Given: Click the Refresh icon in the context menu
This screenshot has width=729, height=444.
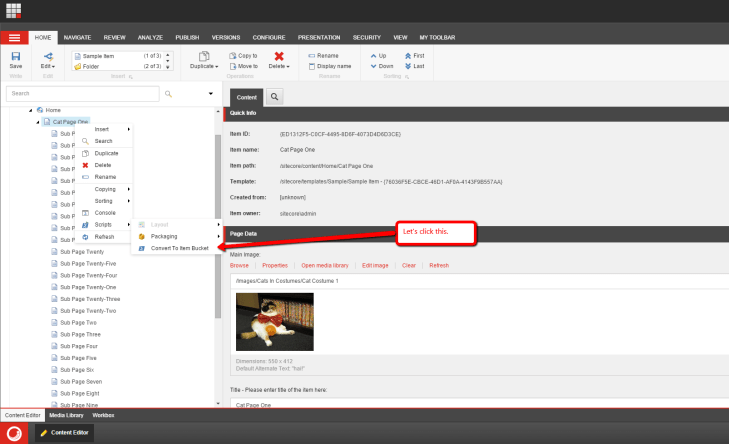Looking at the screenshot, I should point(85,237).
